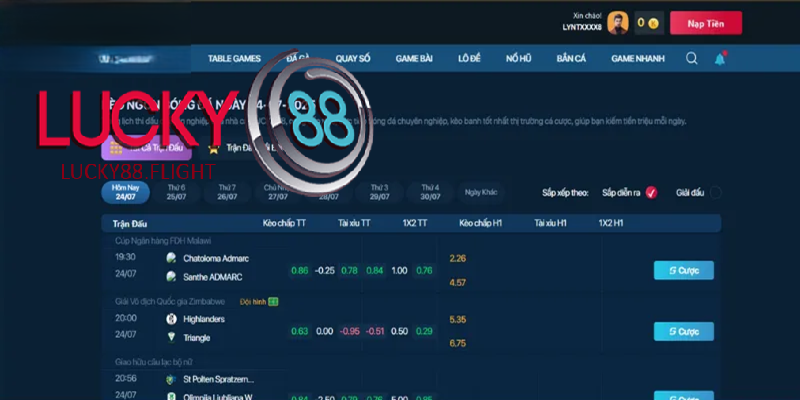Open the QUAY SỐ menu
This screenshot has width=800, height=400.
coord(353,59)
